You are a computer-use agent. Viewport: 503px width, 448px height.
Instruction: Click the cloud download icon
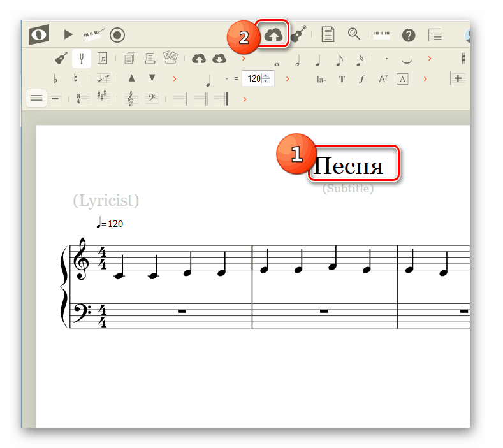[219, 59]
